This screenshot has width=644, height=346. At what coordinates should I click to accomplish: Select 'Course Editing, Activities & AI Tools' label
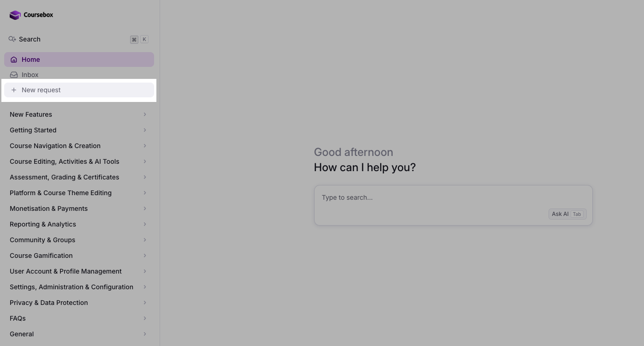(65, 161)
